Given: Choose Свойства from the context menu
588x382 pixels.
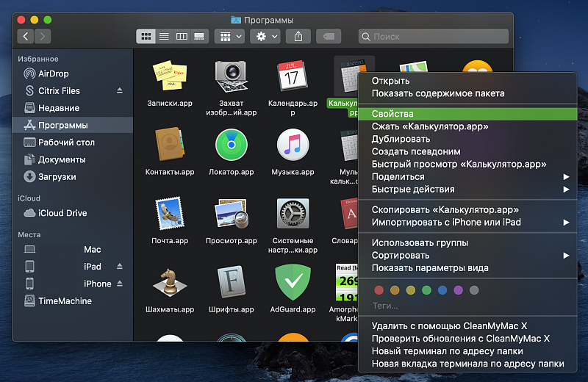Looking at the screenshot, I should coord(392,115).
